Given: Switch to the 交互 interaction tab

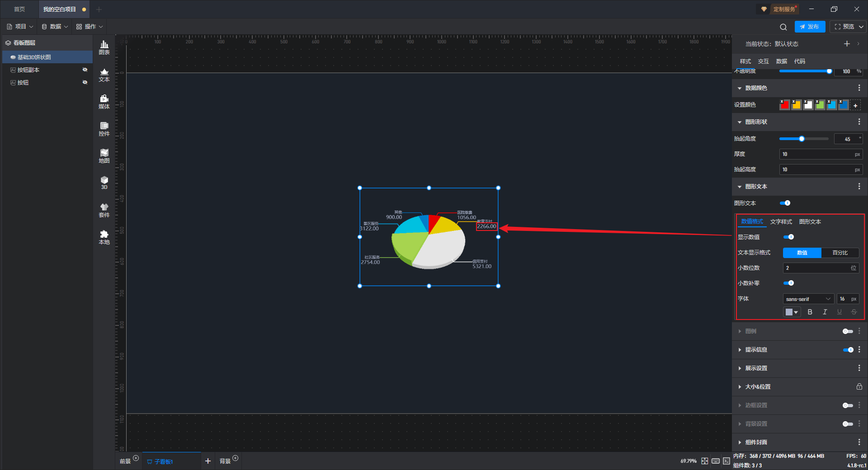Looking at the screenshot, I should point(764,61).
